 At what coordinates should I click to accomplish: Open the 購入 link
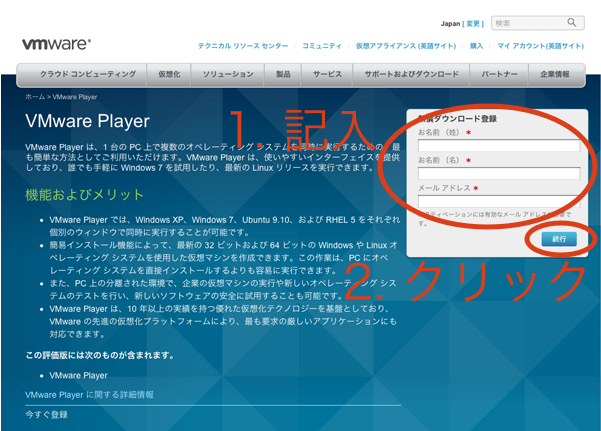476,46
